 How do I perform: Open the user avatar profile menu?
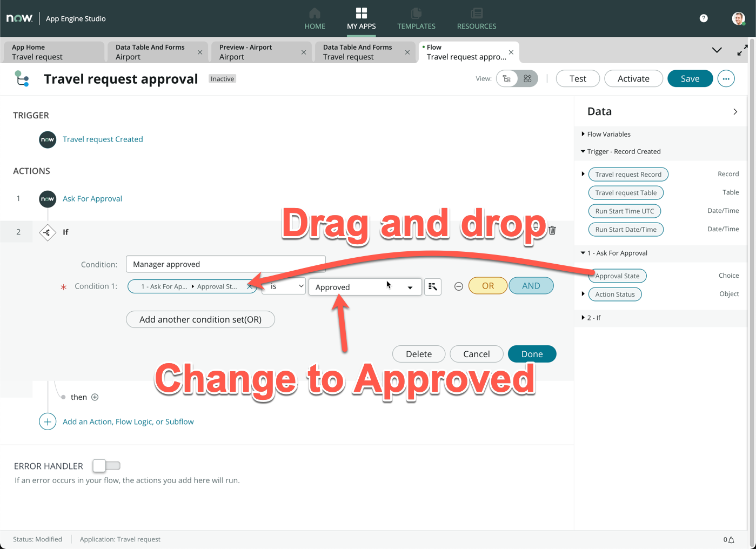738,18
